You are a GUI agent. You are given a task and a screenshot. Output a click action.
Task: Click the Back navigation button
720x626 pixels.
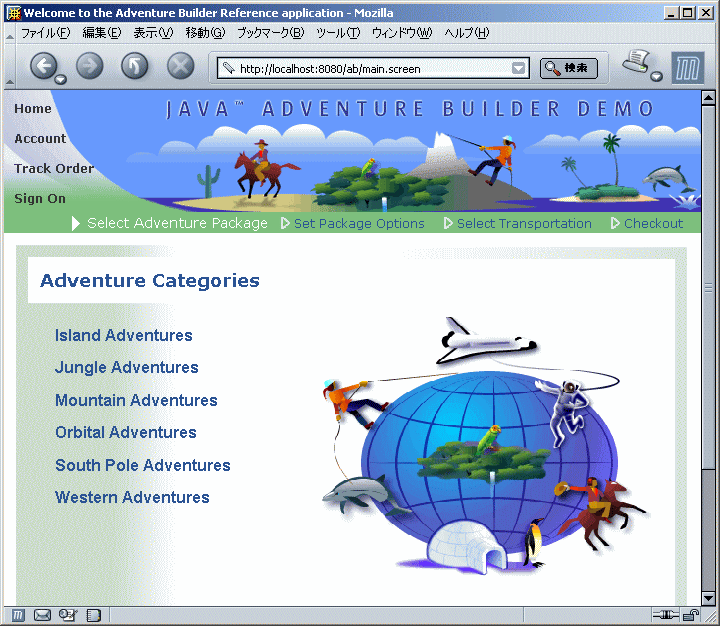tap(44, 66)
